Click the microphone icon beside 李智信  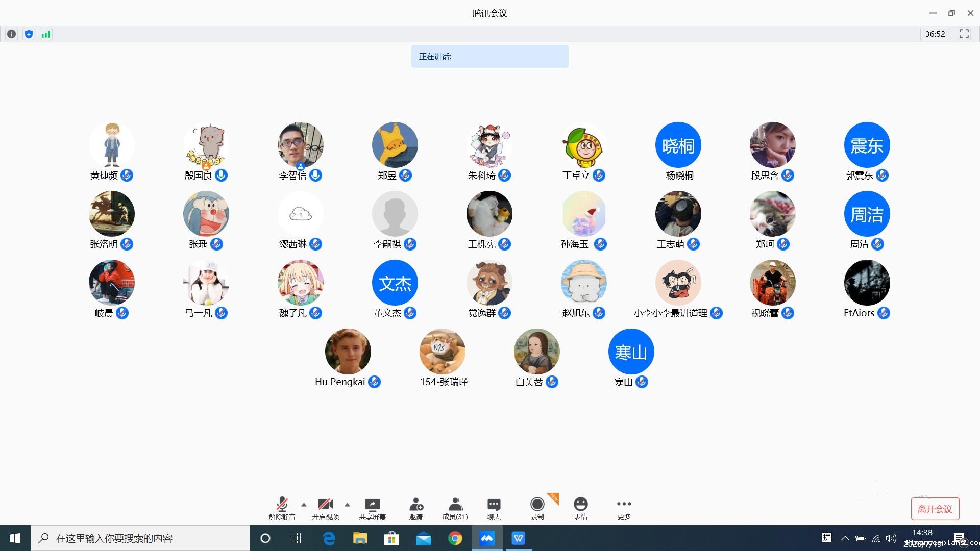[x=316, y=176]
